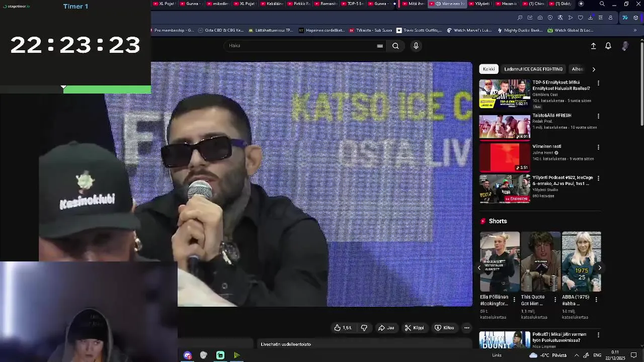The image size is (644, 362).
Task: Expand the bookmarks bar overflow chevron
Action: pos(635,30)
